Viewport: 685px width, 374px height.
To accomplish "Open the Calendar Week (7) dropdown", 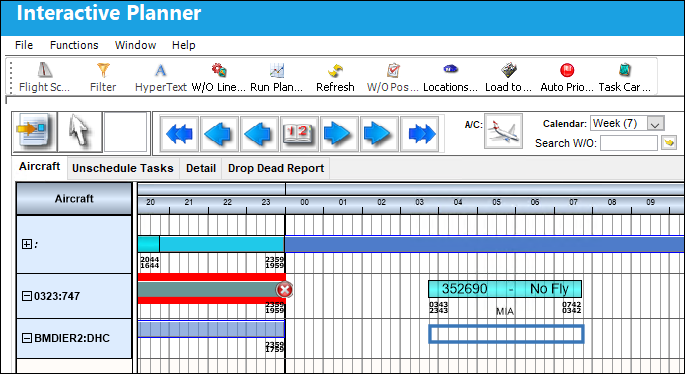I will (x=656, y=124).
